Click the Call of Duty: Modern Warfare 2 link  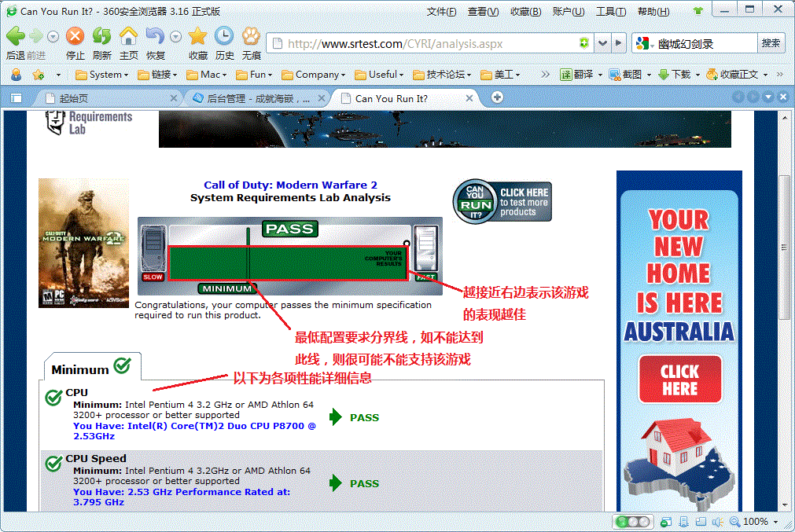[x=290, y=185]
